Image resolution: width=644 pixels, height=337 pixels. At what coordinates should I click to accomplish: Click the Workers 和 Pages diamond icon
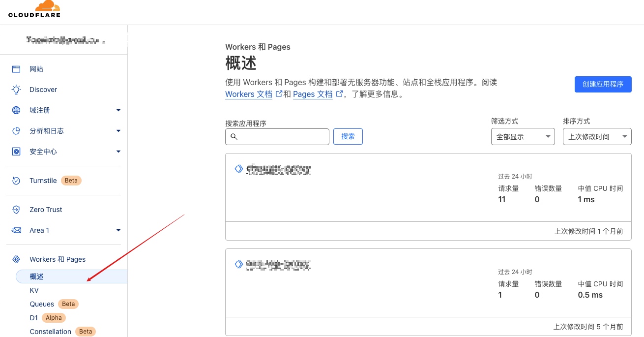(x=16, y=259)
